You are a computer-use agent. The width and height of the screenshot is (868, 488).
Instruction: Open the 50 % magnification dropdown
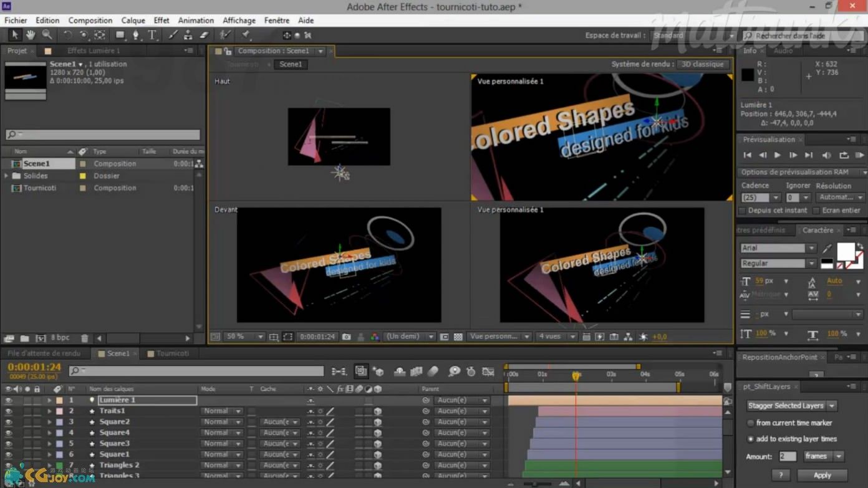pos(244,337)
